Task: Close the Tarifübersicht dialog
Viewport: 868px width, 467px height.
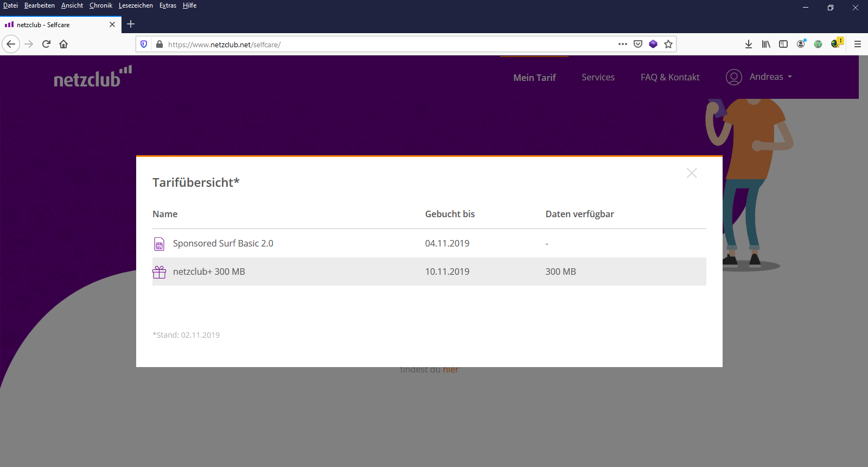Action: [x=692, y=173]
